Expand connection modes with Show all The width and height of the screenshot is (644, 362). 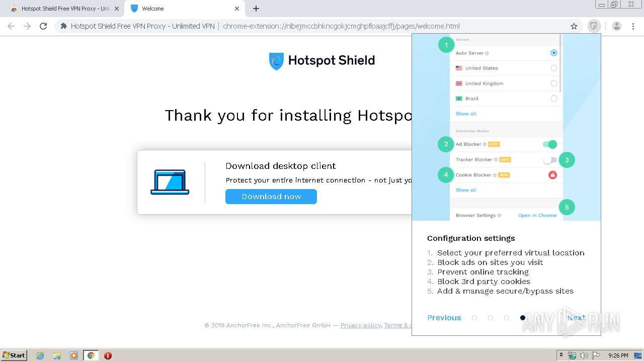tap(466, 190)
